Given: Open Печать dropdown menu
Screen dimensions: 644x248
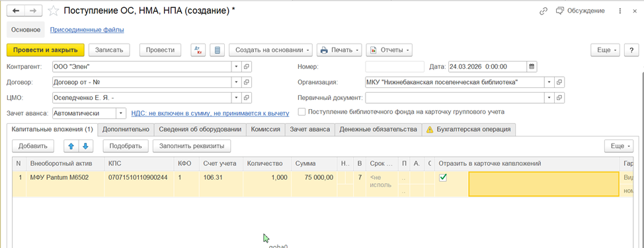Looking at the screenshot, I should 339,50.
